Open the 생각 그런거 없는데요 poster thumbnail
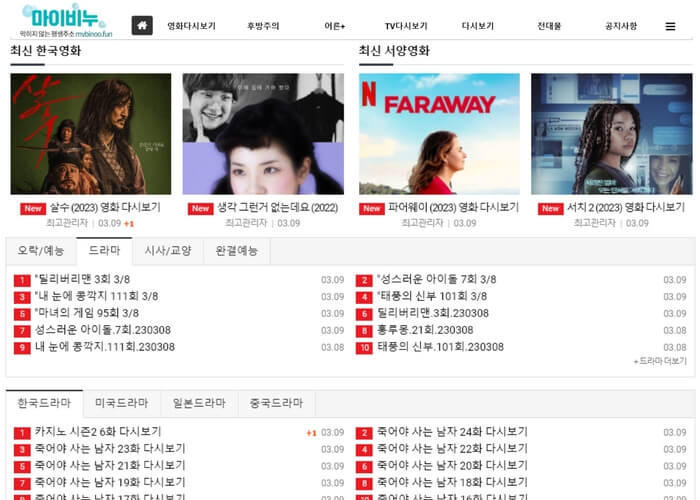 (263, 134)
